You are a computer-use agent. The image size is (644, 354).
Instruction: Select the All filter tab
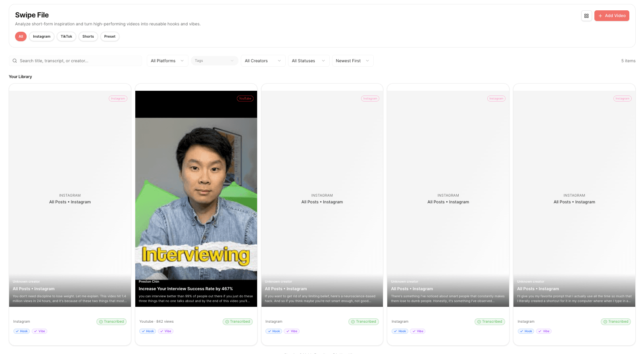pyautogui.click(x=21, y=36)
